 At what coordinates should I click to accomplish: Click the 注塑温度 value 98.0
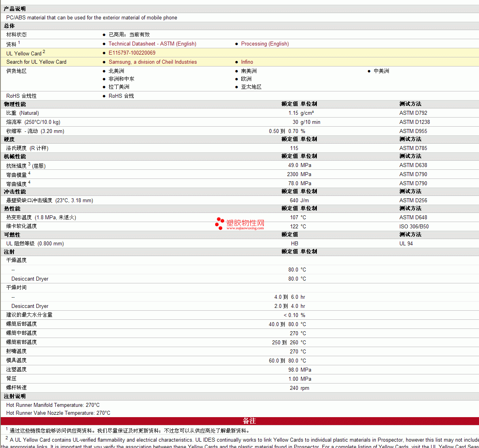coord(293,370)
